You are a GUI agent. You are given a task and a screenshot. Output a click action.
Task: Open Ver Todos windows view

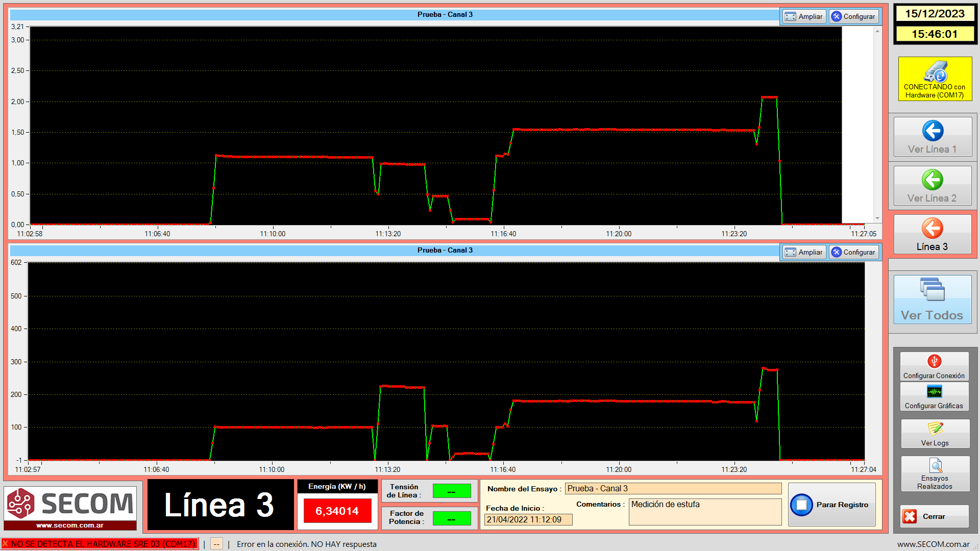click(x=933, y=299)
